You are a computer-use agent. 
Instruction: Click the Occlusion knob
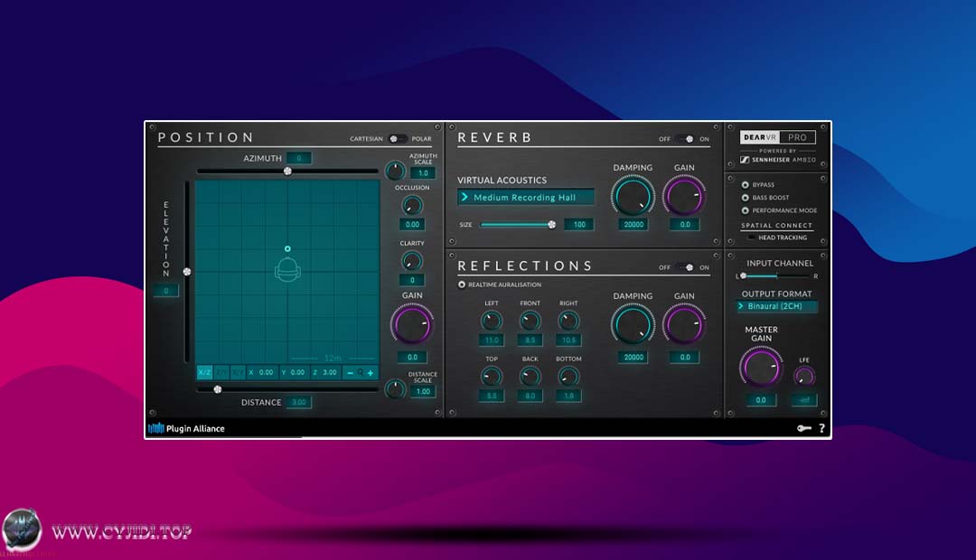[412, 205]
